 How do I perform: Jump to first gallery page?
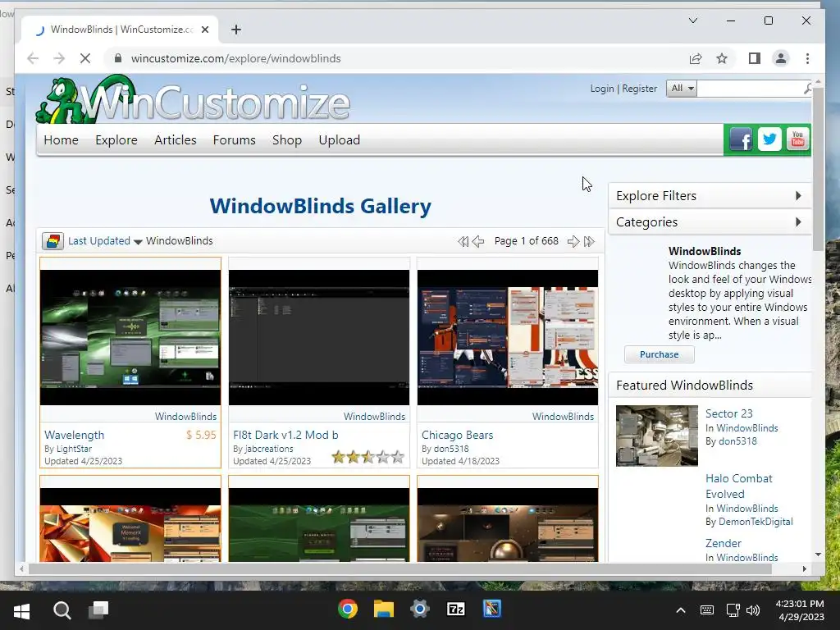(x=463, y=242)
